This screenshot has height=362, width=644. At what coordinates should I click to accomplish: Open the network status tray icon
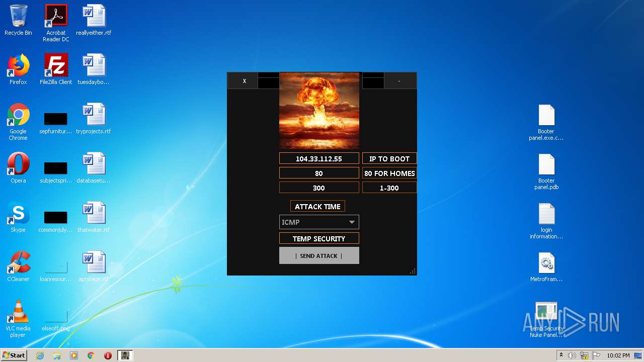(584, 355)
